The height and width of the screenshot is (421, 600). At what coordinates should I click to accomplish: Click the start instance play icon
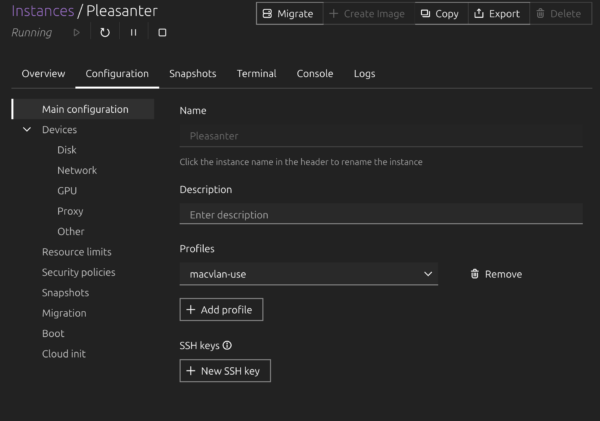point(77,32)
